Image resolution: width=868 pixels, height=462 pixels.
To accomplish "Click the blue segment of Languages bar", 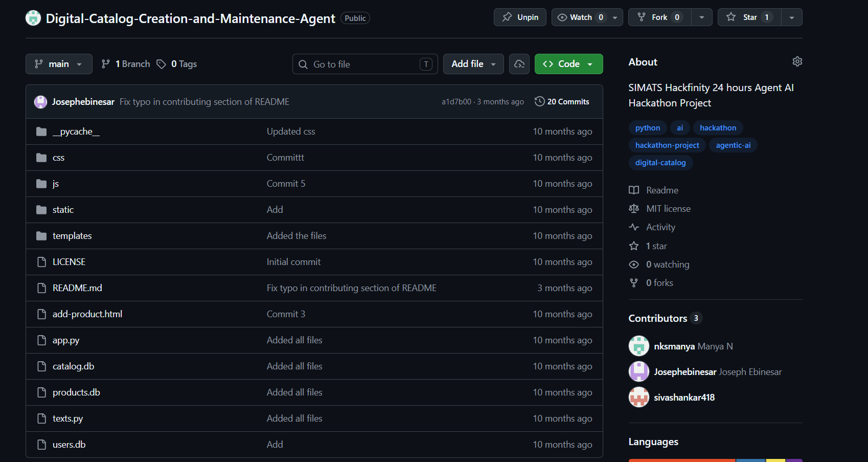I will 750,460.
